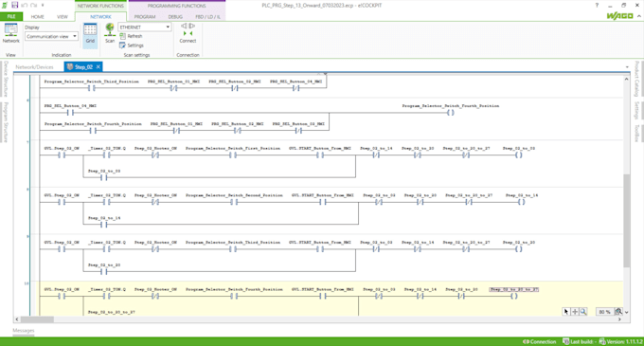Click the Version 1.11.1.2 status item
This screenshot has height=346, width=644.
click(620, 341)
